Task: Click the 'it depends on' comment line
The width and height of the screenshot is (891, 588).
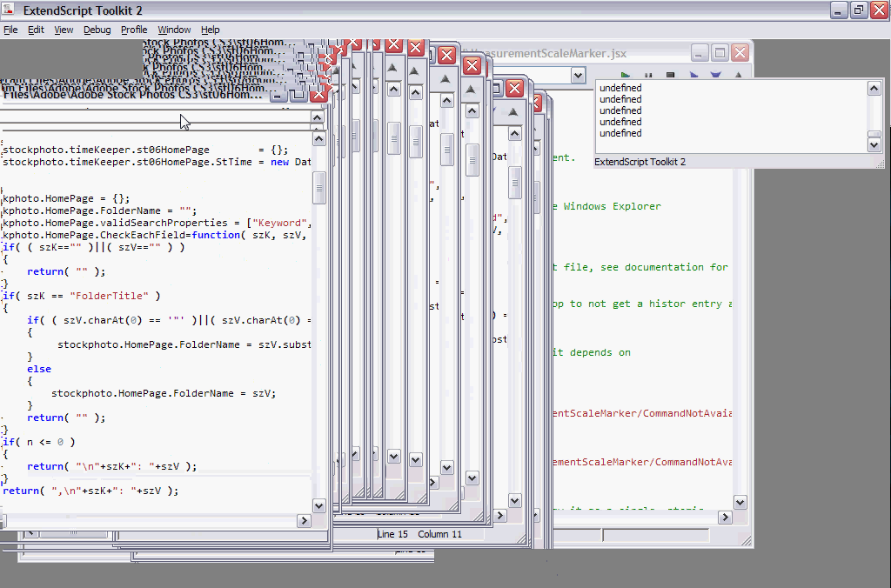Action: point(592,353)
